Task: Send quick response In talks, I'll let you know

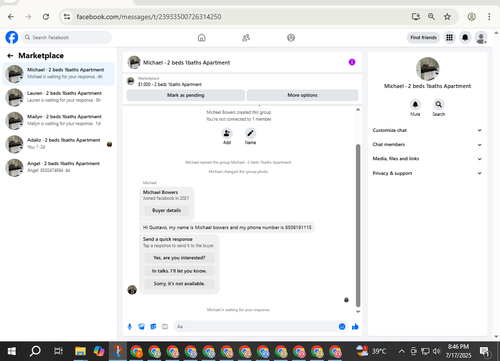Action: click(179, 271)
